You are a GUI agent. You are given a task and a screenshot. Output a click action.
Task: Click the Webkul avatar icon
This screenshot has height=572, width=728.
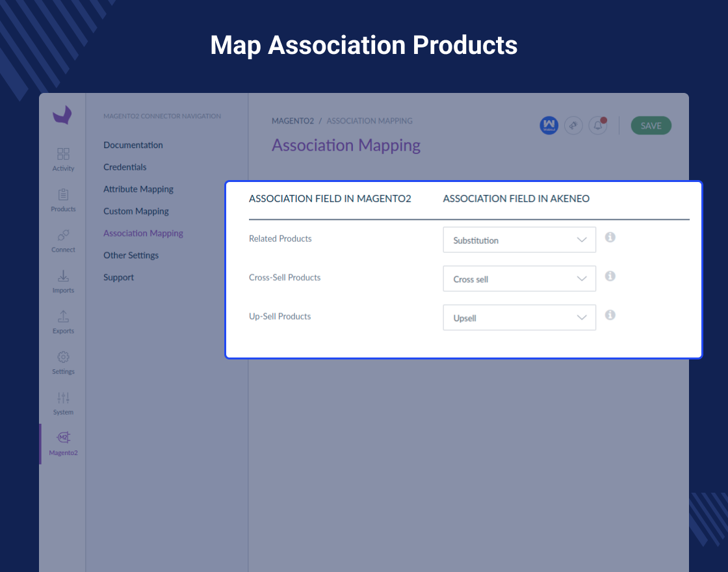[549, 125]
